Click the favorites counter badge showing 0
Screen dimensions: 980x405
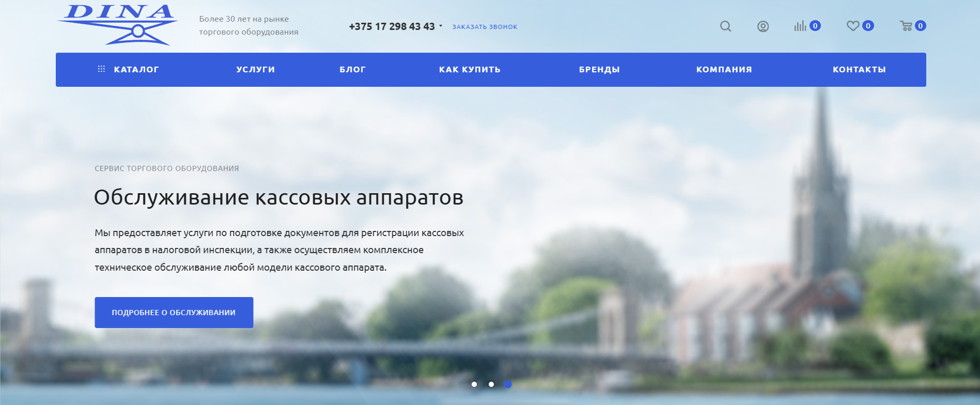click(868, 26)
